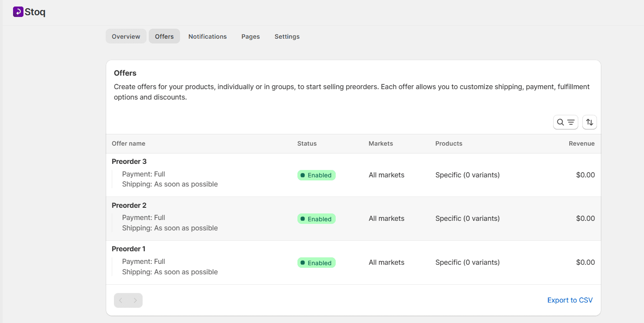Click the Offer name column header
644x323 pixels.
click(x=128, y=143)
